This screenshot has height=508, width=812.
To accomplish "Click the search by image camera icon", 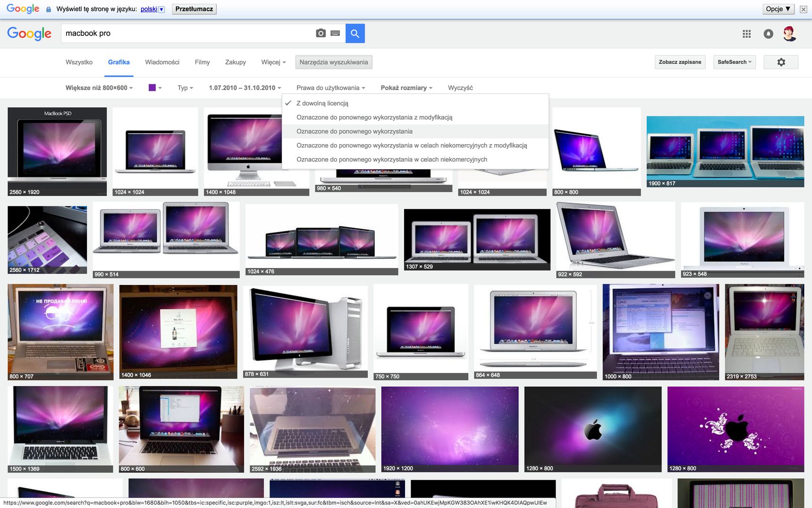I will (x=321, y=33).
